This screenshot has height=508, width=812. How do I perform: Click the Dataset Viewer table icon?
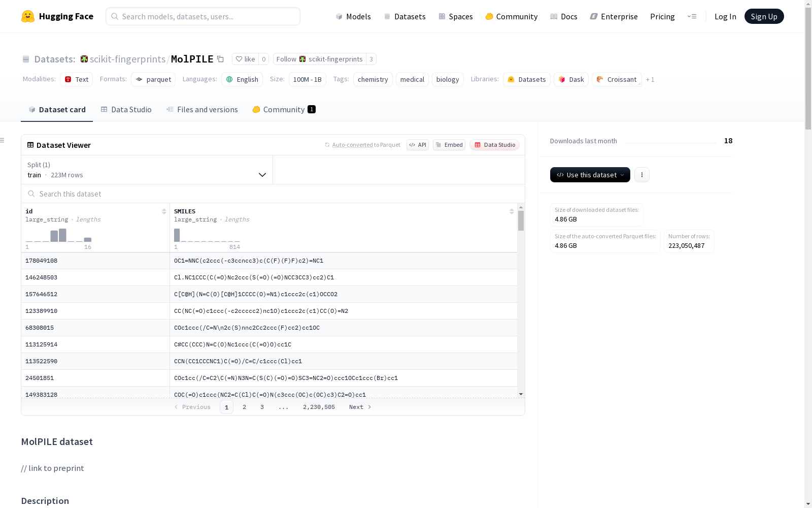pos(30,145)
